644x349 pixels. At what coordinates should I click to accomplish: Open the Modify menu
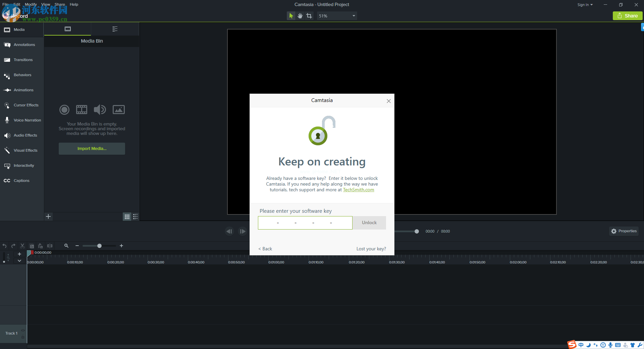coord(31,4)
